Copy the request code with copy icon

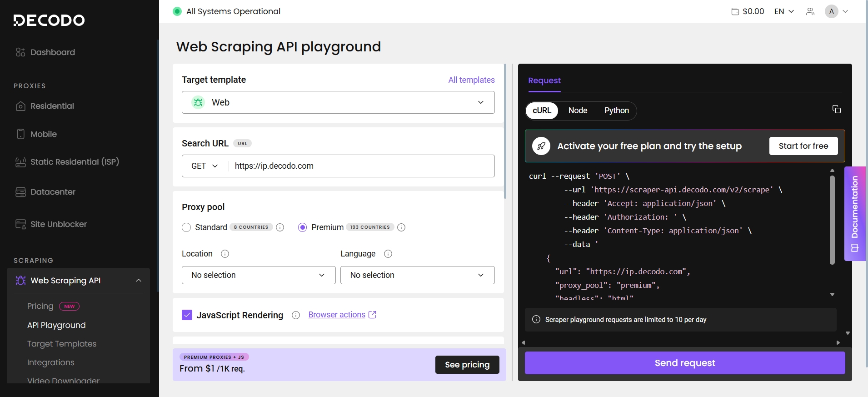tap(836, 109)
